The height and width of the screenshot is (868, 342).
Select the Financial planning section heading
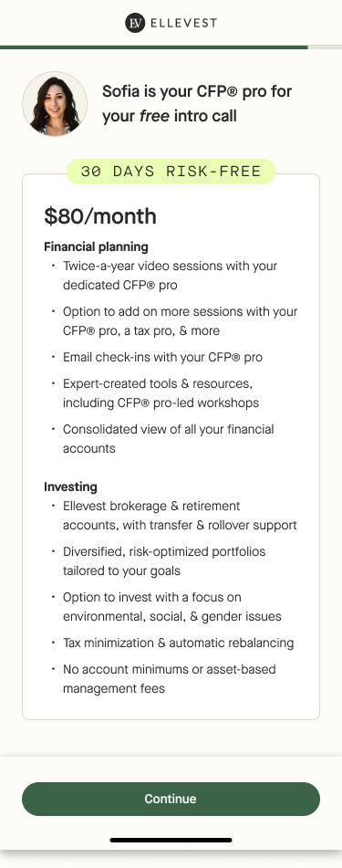click(x=97, y=246)
